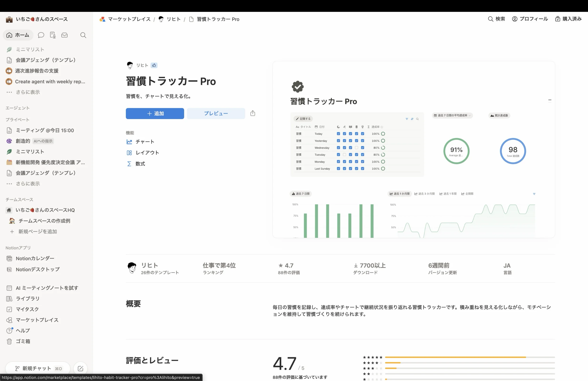Open the chat bubble icon in sidebar

(41, 35)
